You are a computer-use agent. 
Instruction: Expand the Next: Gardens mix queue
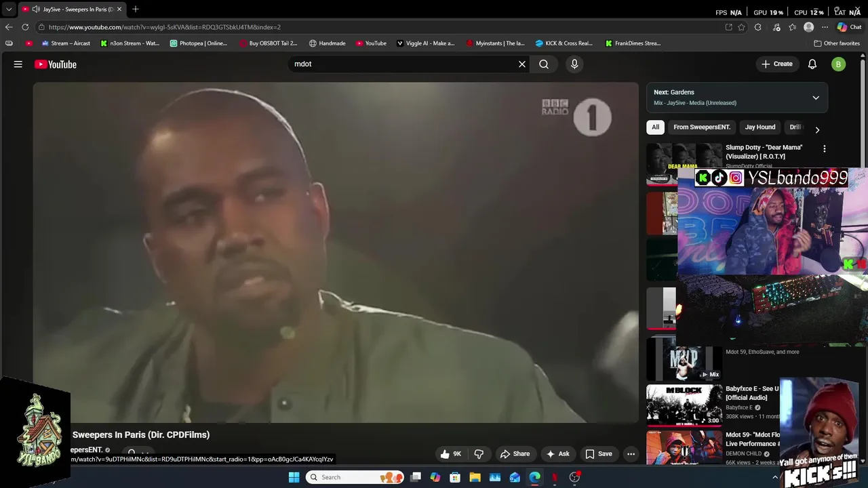pyautogui.click(x=816, y=98)
